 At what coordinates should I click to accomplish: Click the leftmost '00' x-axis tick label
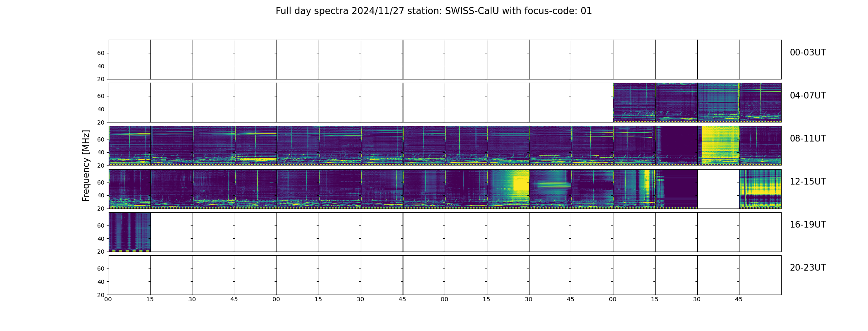click(x=108, y=299)
